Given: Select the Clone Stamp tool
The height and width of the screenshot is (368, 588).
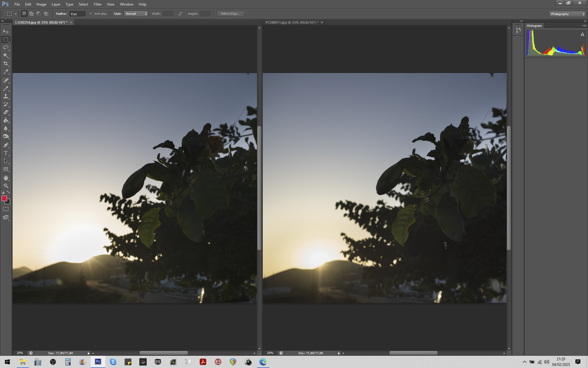Looking at the screenshot, I should pyautogui.click(x=6, y=96).
